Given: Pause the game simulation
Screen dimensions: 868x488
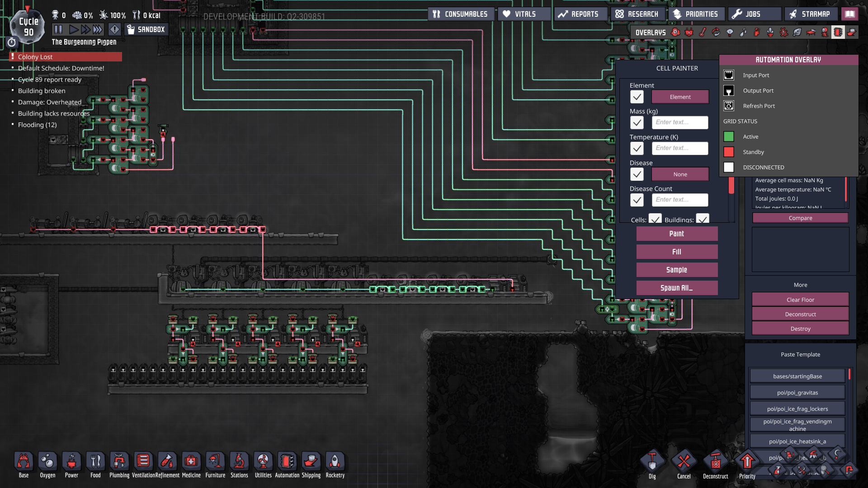Looking at the screenshot, I should [x=58, y=30].
